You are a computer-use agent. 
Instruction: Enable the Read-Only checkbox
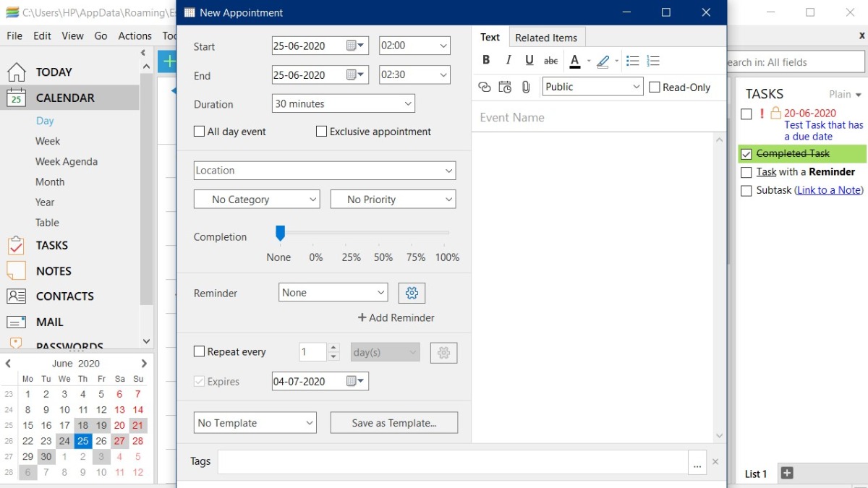click(x=655, y=87)
